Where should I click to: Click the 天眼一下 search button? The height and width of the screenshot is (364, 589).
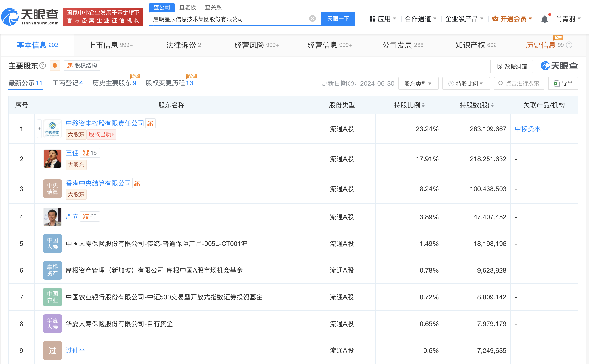(338, 18)
